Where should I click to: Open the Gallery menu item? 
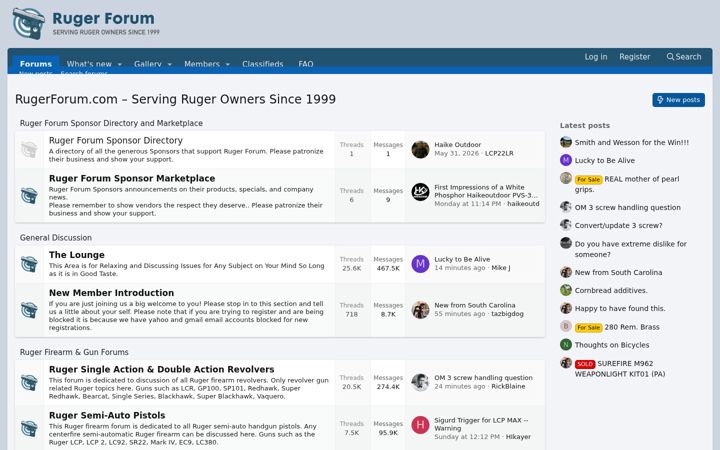(148, 64)
